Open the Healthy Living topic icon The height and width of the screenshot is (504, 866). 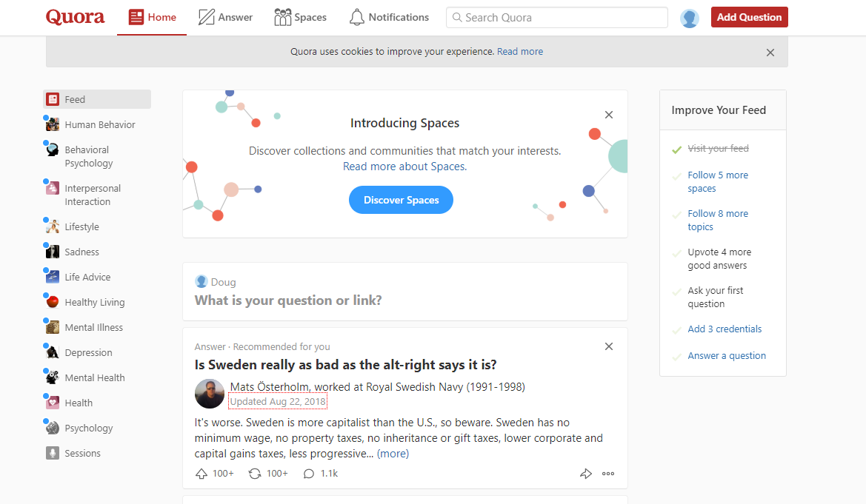[x=53, y=302]
